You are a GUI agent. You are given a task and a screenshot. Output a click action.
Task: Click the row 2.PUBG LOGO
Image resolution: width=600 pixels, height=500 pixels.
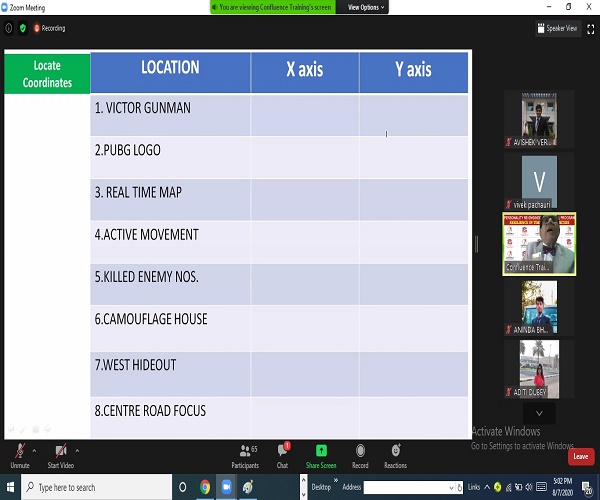click(279, 158)
